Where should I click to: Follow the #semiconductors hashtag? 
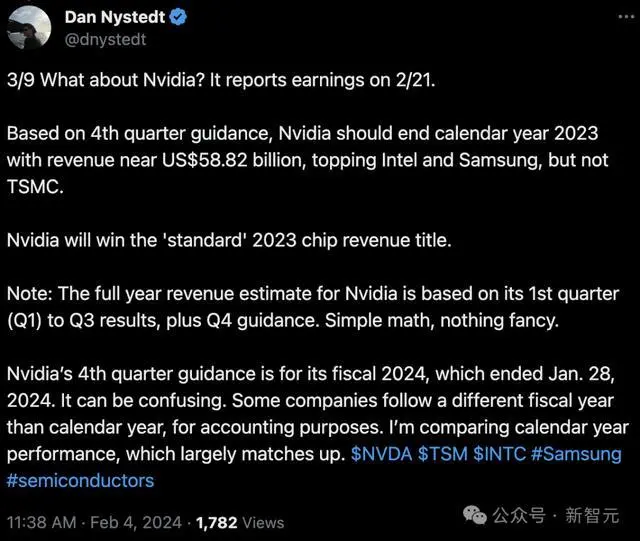click(80, 481)
